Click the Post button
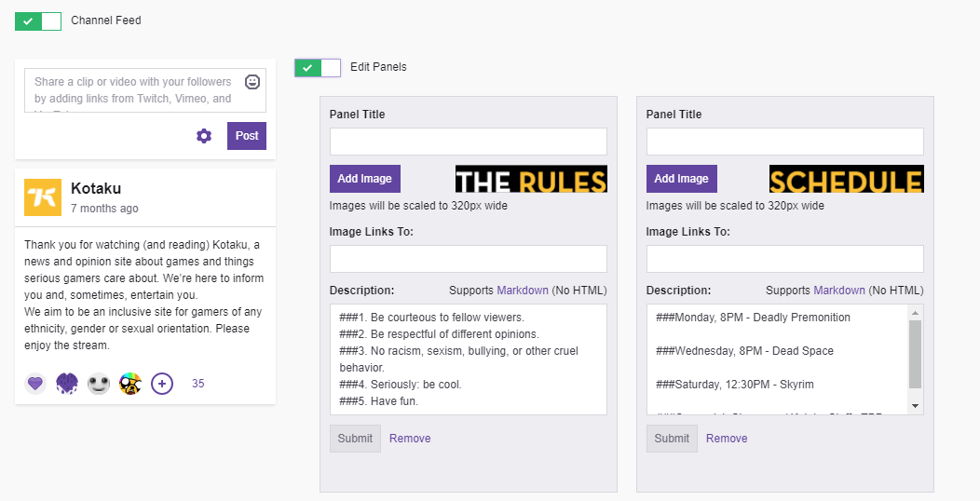The height and width of the screenshot is (501, 980). point(247,136)
